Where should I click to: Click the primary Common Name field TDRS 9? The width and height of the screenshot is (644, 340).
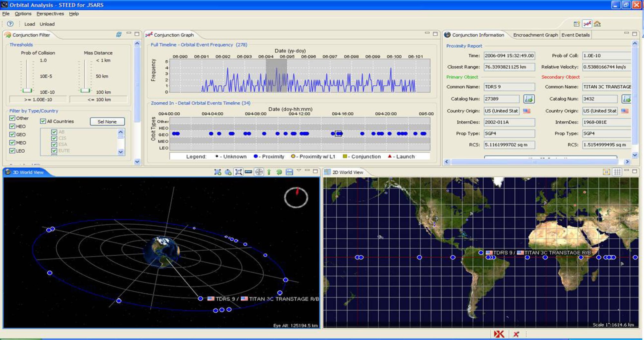pos(509,87)
